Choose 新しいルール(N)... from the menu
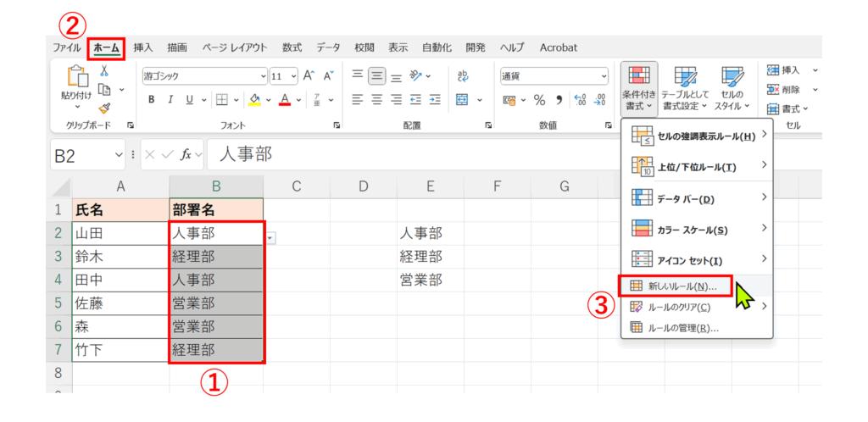The width and height of the screenshot is (868, 422). coord(682,286)
